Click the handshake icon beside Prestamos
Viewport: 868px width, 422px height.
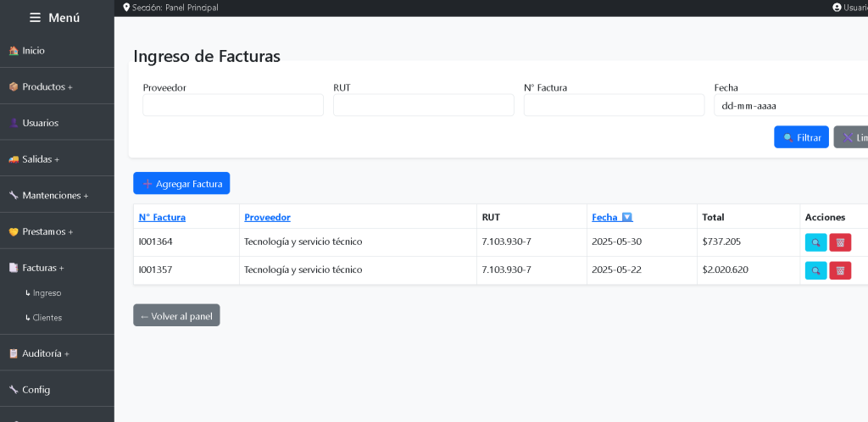[14, 231]
